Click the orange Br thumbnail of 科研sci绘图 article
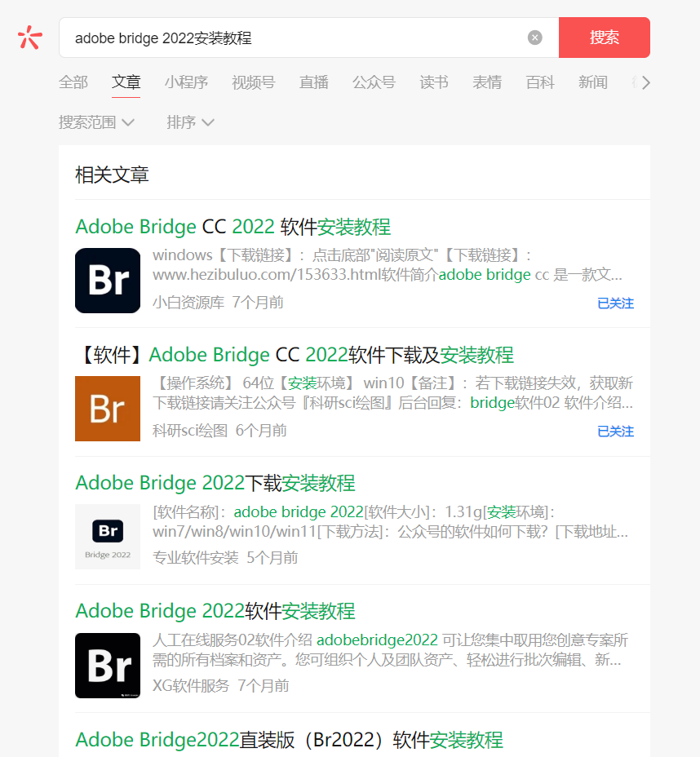Image resolution: width=700 pixels, height=757 pixels. [x=108, y=409]
